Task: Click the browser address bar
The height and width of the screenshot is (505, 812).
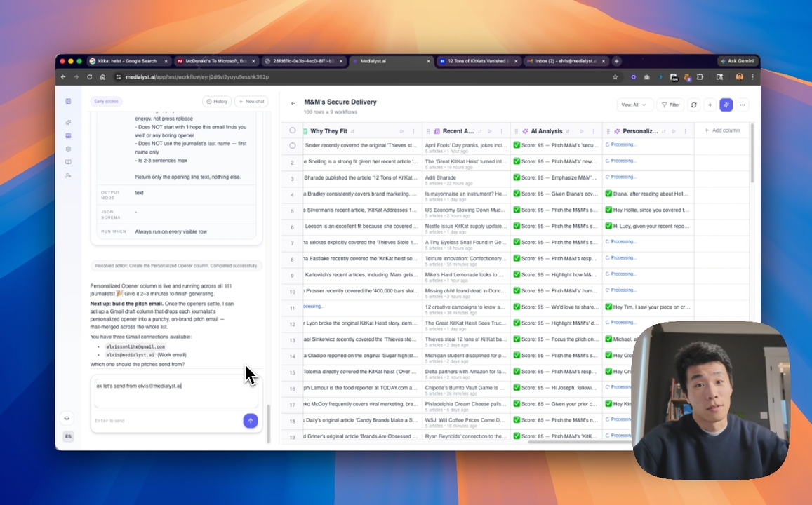Action: [363, 77]
